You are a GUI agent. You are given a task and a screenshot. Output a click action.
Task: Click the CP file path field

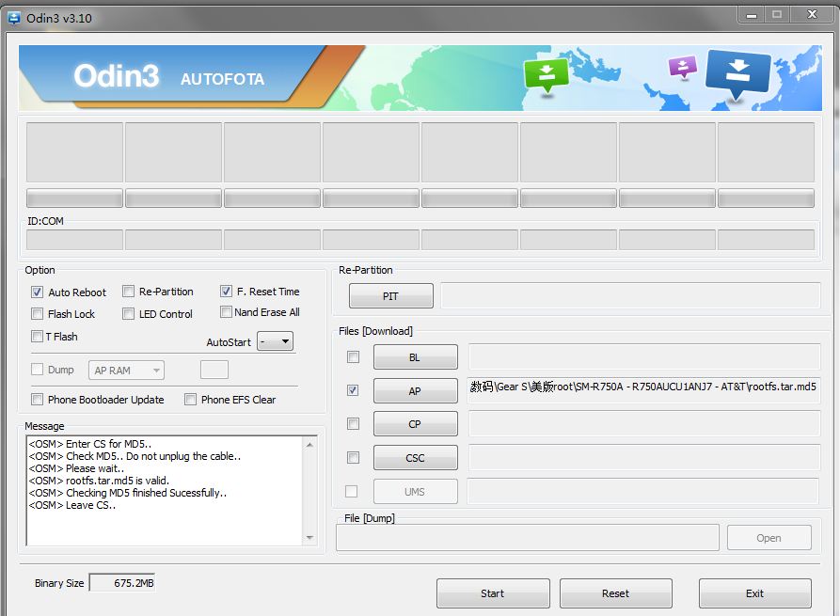coord(644,424)
